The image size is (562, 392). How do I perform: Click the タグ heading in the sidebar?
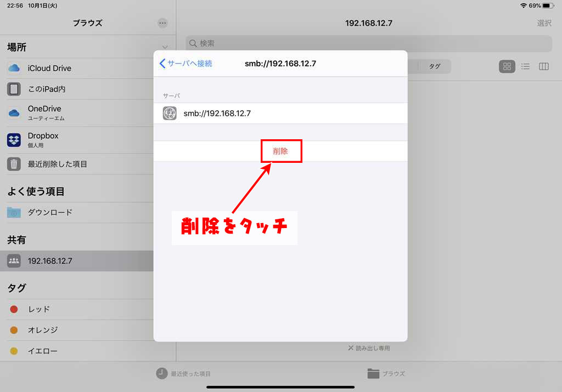[16, 288]
